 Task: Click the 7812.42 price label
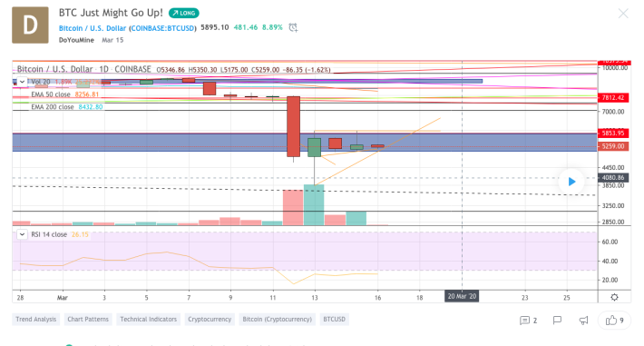613,97
